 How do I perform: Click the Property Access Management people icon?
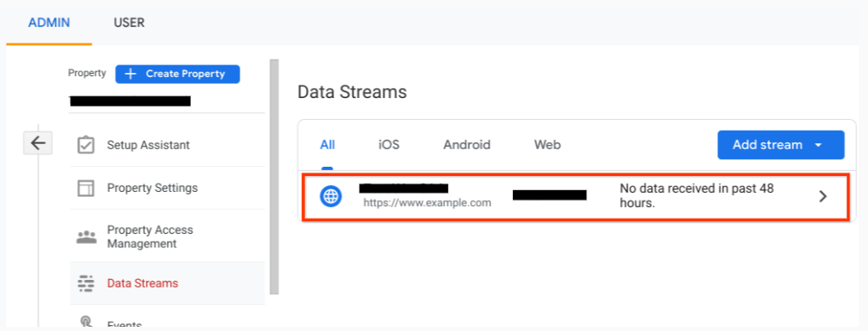[85, 237]
